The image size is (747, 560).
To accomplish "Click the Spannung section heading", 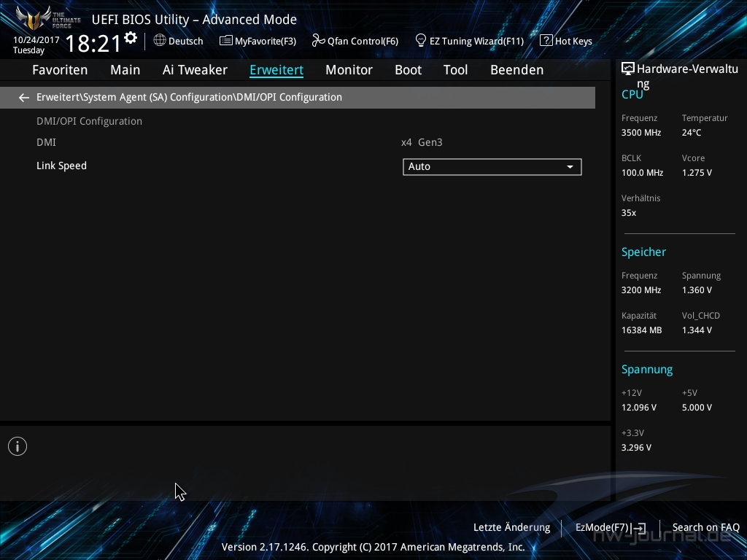I will (x=647, y=370).
